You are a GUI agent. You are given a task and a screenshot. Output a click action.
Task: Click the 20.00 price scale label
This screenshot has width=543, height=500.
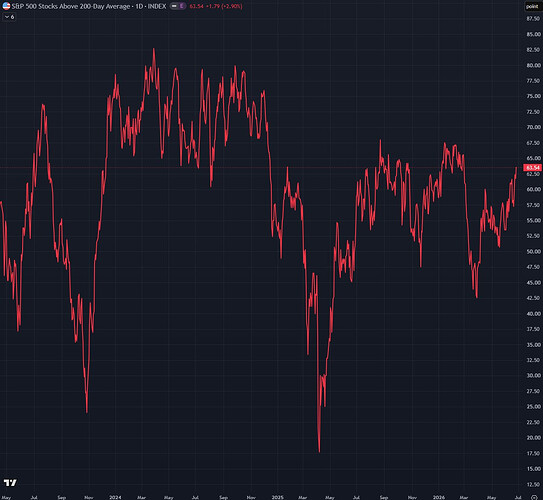(x=533, y=438)
